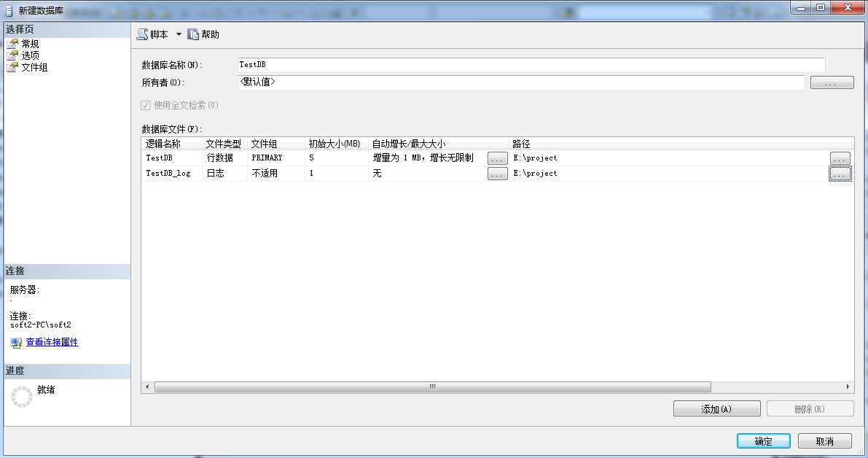Confirm with the 确定 button
This screenshot has height=458, width=868.
pos(763,440)
